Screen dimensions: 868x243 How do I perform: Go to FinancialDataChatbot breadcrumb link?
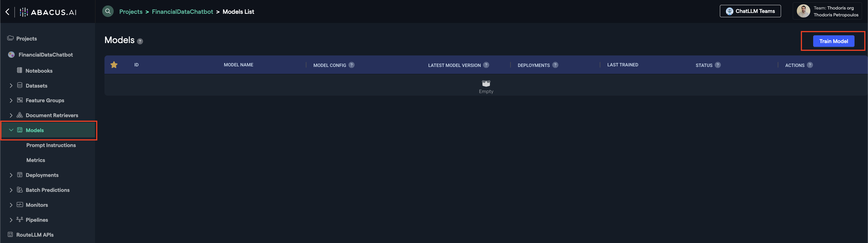coord(182,12)
